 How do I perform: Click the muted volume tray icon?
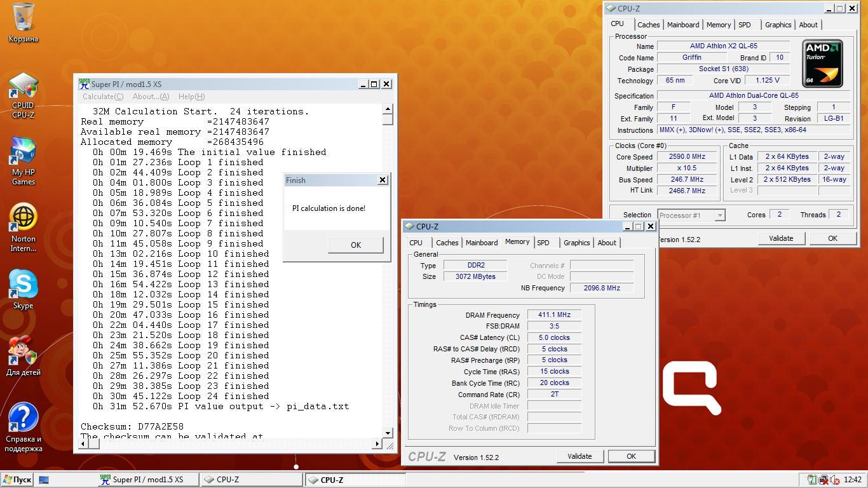(835, 480)
